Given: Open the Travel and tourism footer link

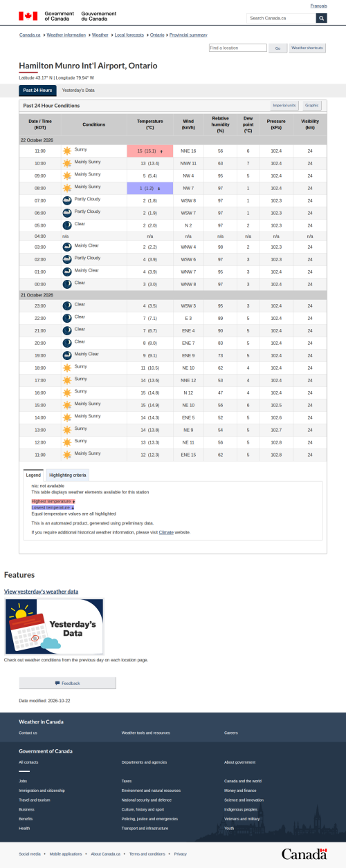Looking at the screenshot, I should tap(35, 800).
